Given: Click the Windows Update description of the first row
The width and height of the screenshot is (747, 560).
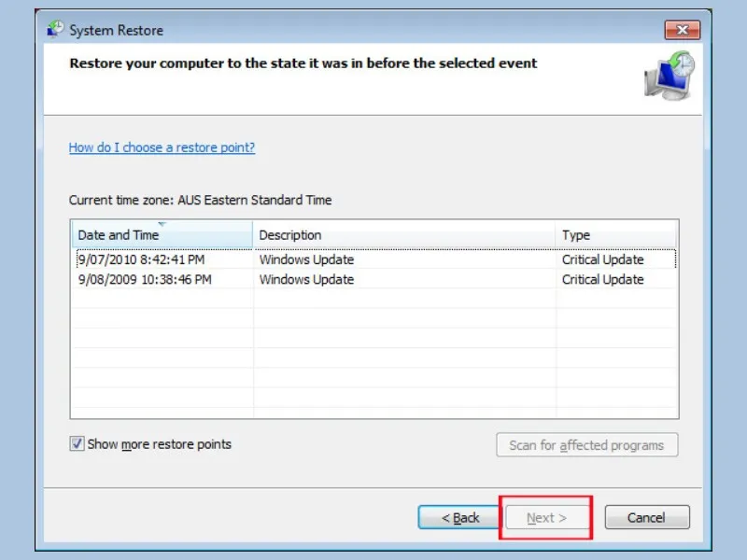Looking at the screenshot, I should point(305,259).
